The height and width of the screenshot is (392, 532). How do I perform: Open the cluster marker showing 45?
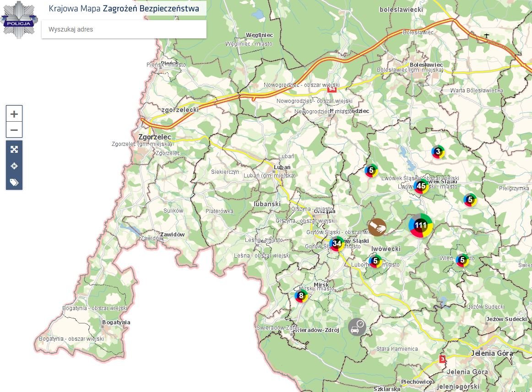[421, 186]
